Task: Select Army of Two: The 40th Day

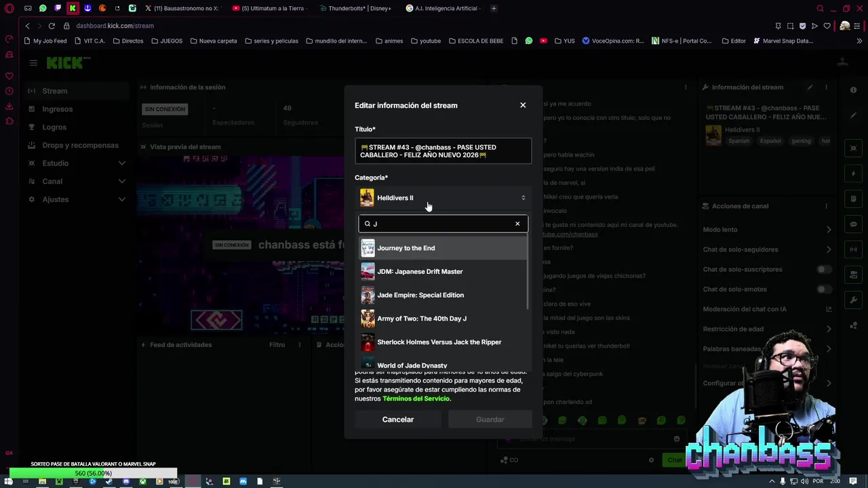Action: click(x=443, y=319)
